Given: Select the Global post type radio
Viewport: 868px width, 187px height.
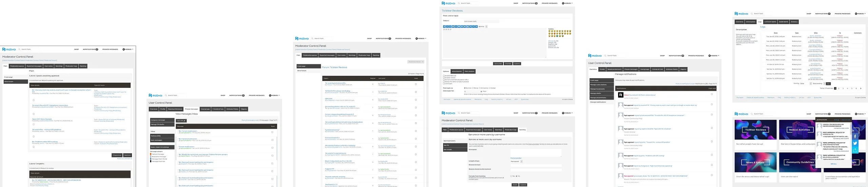Looking at the screenshot, I should tap(490, 88).
